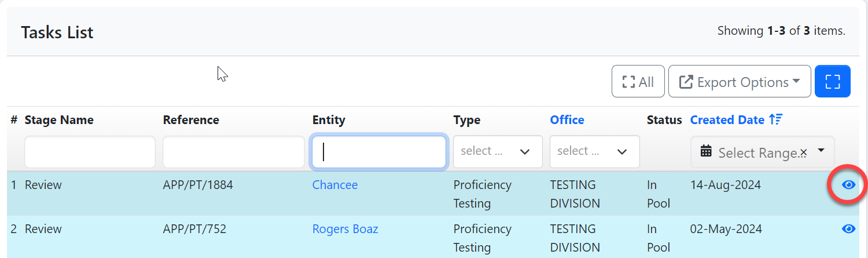Image resolution: width=868 pixels, height=258 pixels.
Task: Click the Entity filter text box
Action: click(x=378, y=152)
